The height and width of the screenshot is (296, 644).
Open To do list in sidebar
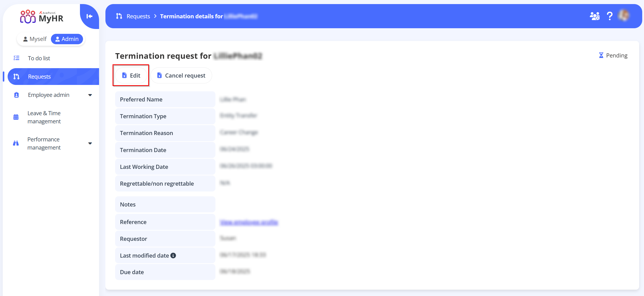tap(39, 58)
